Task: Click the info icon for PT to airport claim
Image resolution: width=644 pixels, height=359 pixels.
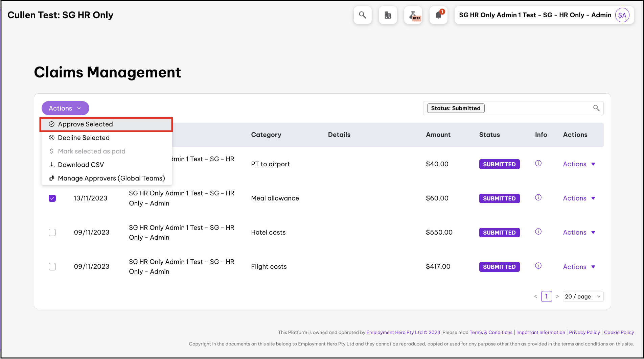Action: point(538,164)
